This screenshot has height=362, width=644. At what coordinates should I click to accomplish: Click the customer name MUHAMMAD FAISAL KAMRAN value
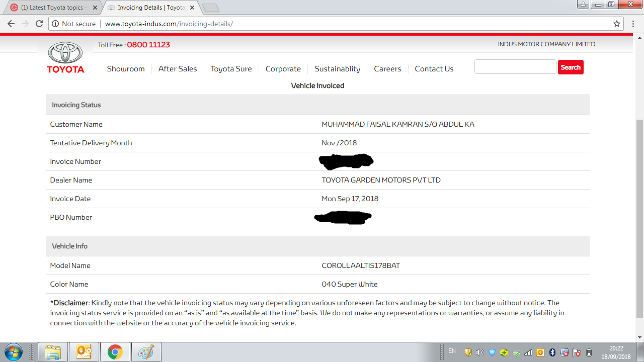398,124
